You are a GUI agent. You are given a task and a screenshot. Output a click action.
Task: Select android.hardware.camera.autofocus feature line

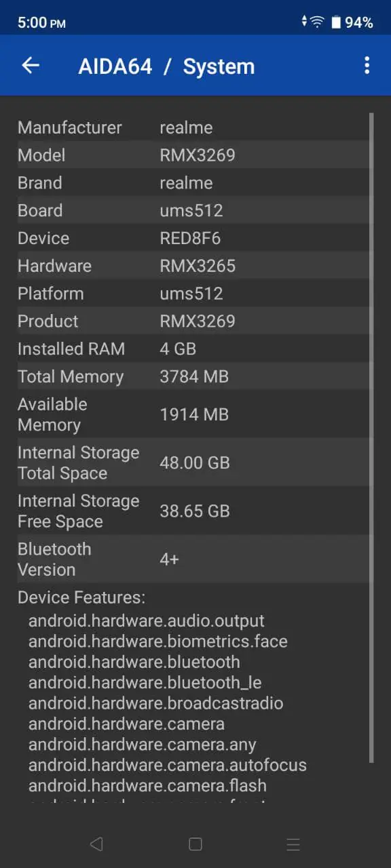168,765
